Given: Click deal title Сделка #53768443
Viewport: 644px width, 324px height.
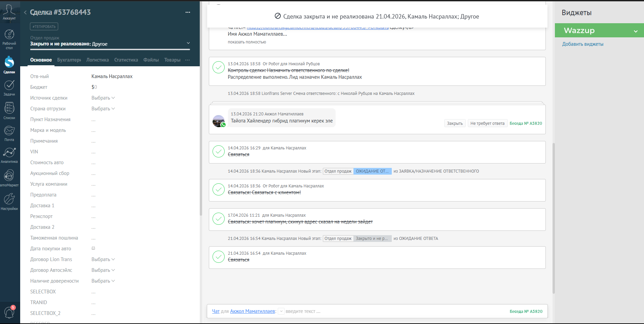Looking at the screenshot, I should click(61, 12).
